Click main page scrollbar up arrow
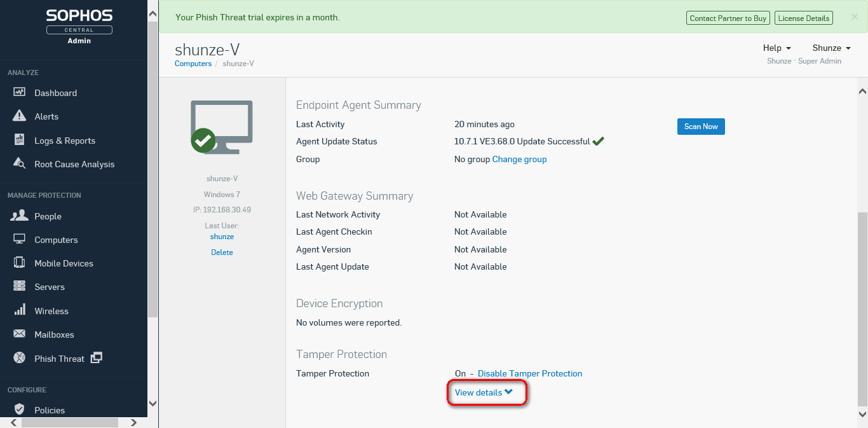 862,91
